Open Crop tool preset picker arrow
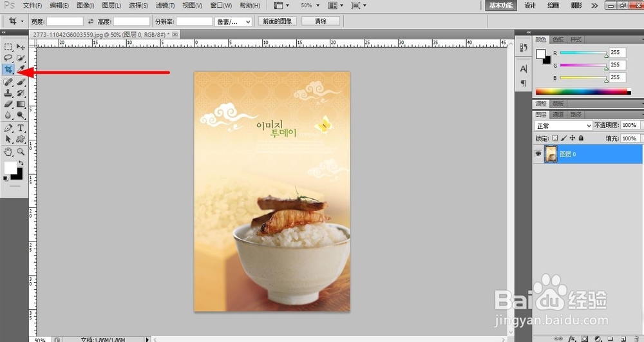Viewport: 644px width, 342px height. tap(22, 21)
